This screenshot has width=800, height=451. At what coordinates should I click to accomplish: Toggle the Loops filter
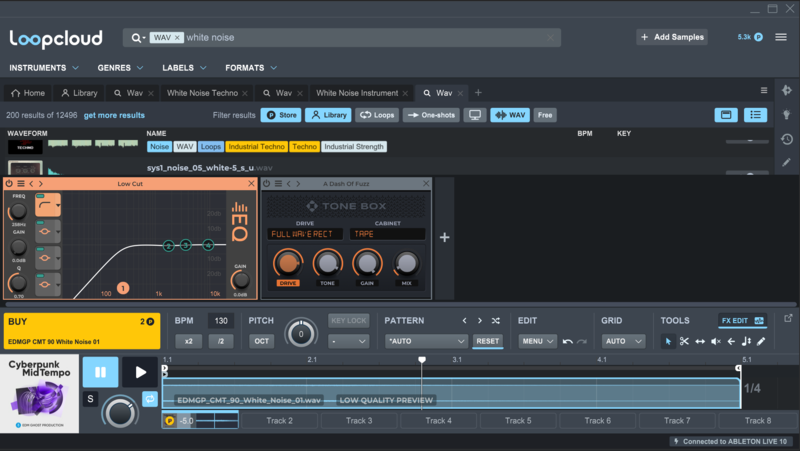click(x=377, y=115)
